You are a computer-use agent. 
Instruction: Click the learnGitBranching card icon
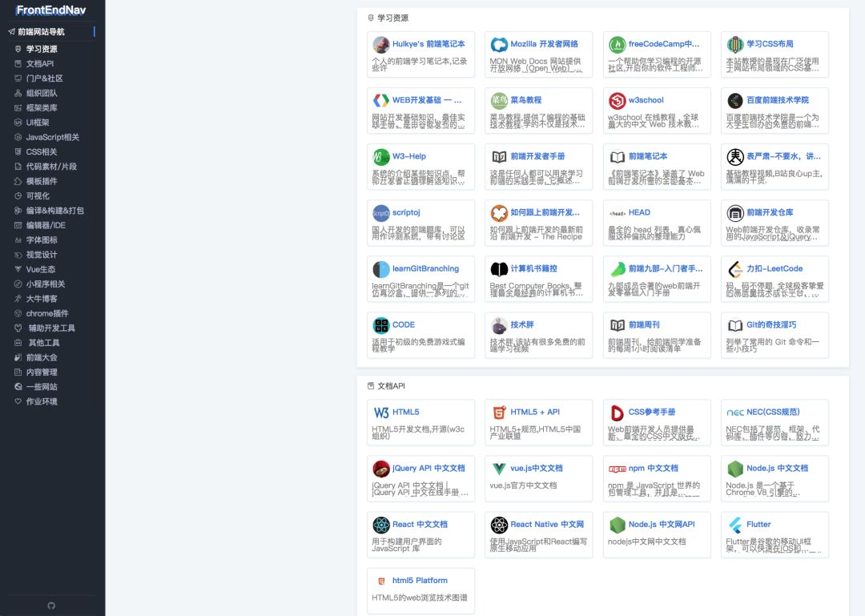pyautogui.click(x=381, y=269)
